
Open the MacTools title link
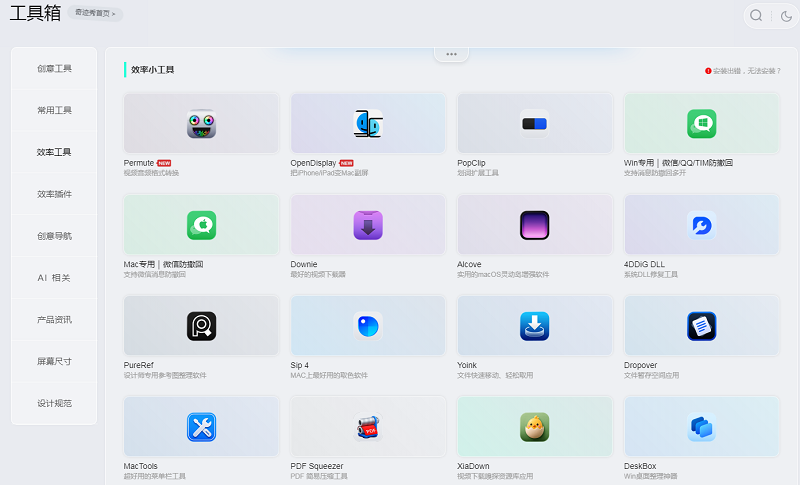(x=140, y=466)
